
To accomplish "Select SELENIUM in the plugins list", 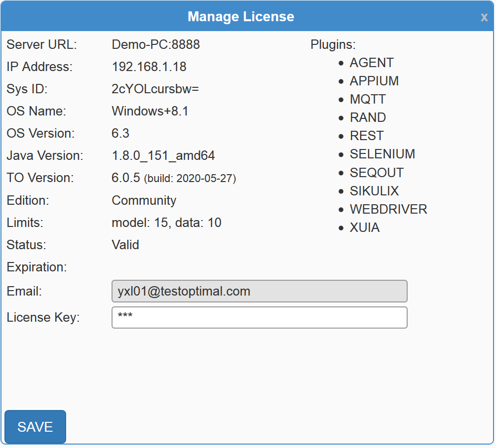I will [382, 154].
